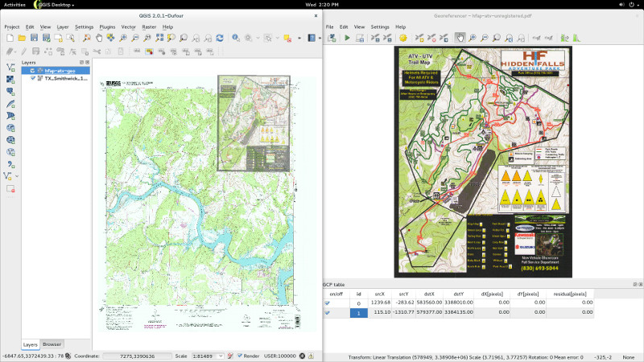The width and height of the screenshot is (644, 362).
Task: Click the Add Raster Layer icon
Action: click(x=10, y=79)
